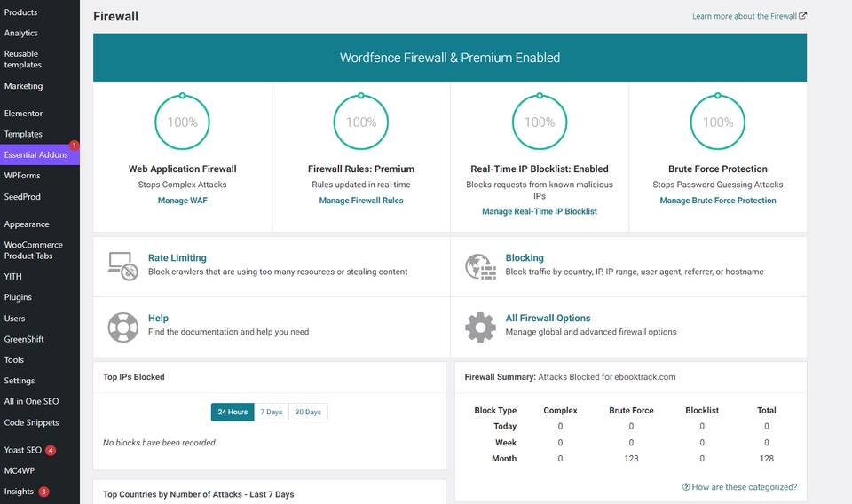The image size is (852, 504).
Task: Open Essential Addons menu item
Action: 40,154
